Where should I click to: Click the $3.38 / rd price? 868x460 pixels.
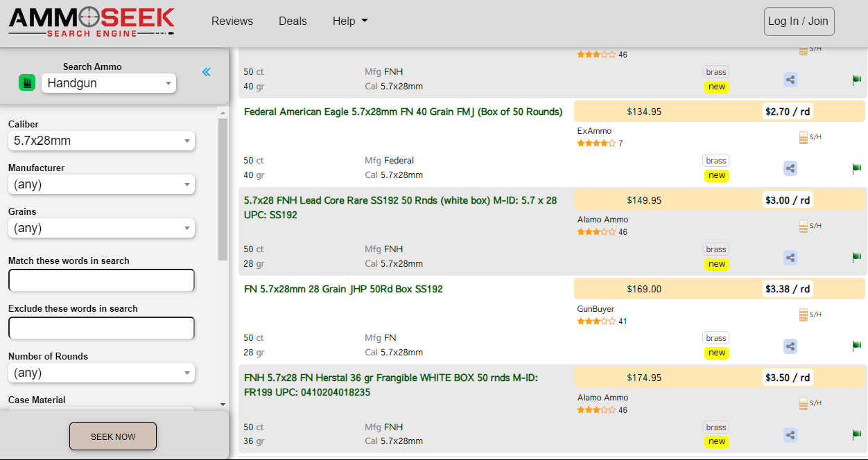[x=788, y=289]
